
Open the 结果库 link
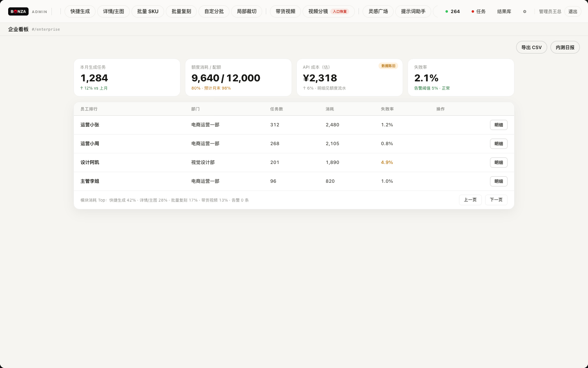pos(504,11)
